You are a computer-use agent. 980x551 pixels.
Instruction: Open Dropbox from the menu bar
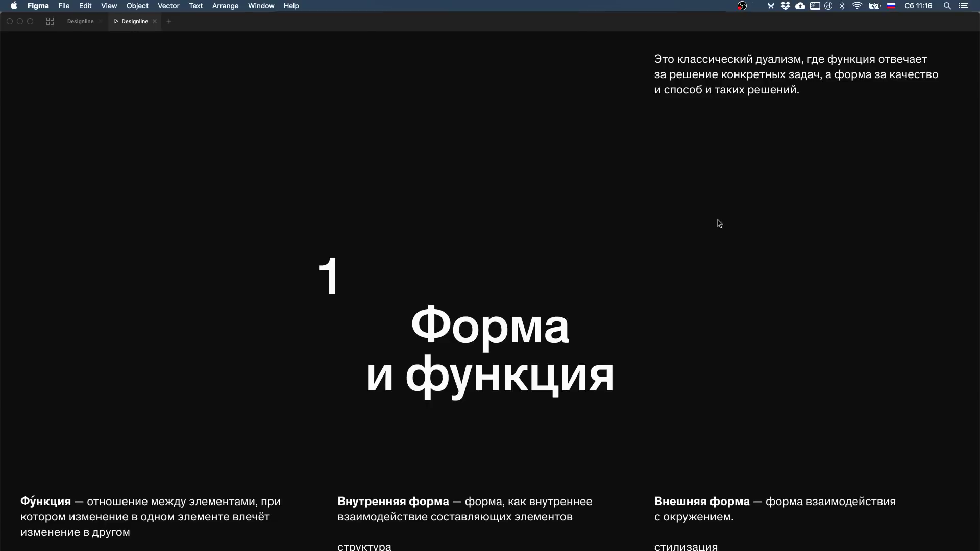click(786, 6)
